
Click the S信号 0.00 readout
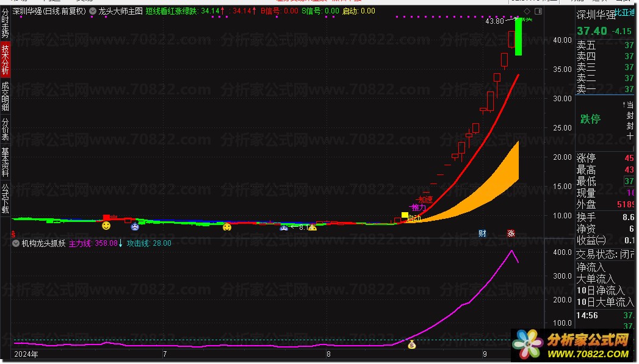point(320,11)
